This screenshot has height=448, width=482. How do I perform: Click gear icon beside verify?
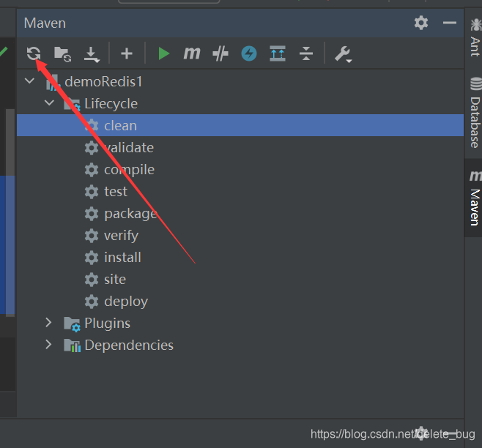click(x=92, y=236)
